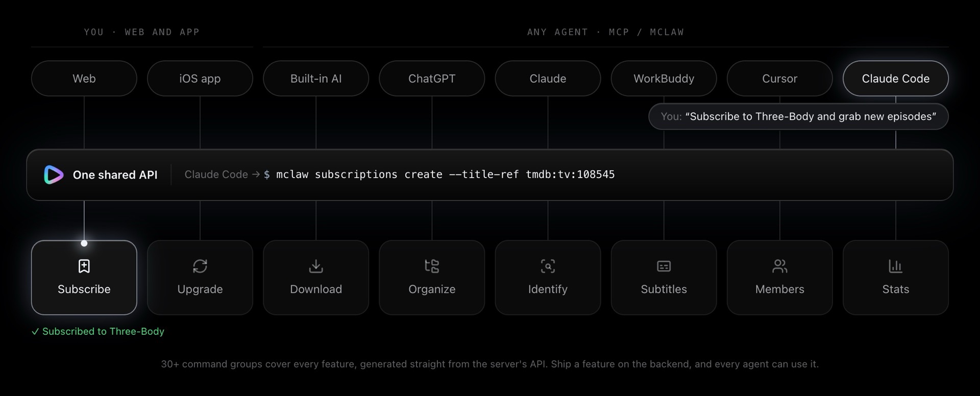The image size is (980, 396).
Task: Click the Members card label
Action: (780, 289)
